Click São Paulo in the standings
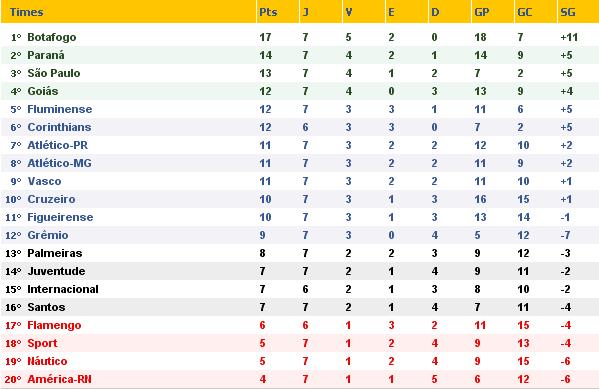 coord(54,73)
